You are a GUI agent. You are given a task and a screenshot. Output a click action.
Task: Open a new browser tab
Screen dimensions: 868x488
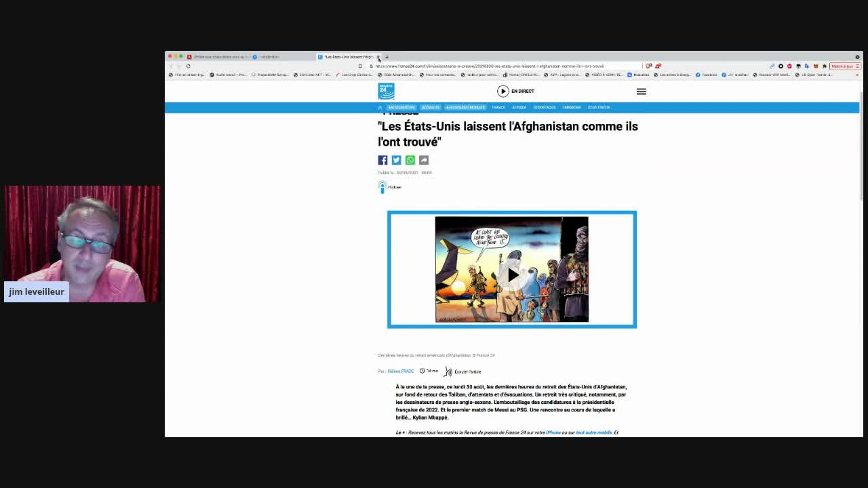[387, 57]
